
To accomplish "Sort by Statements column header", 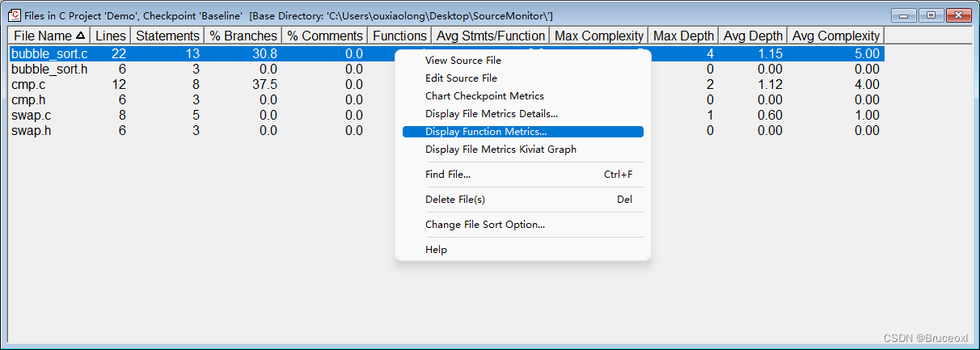I will click(x=167, y=36).
